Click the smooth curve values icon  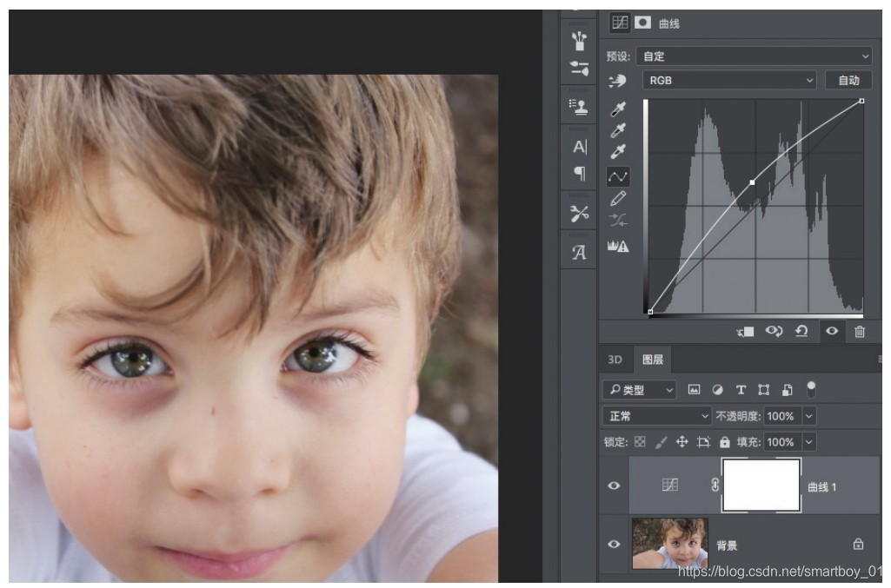click(x=618, y=221)
